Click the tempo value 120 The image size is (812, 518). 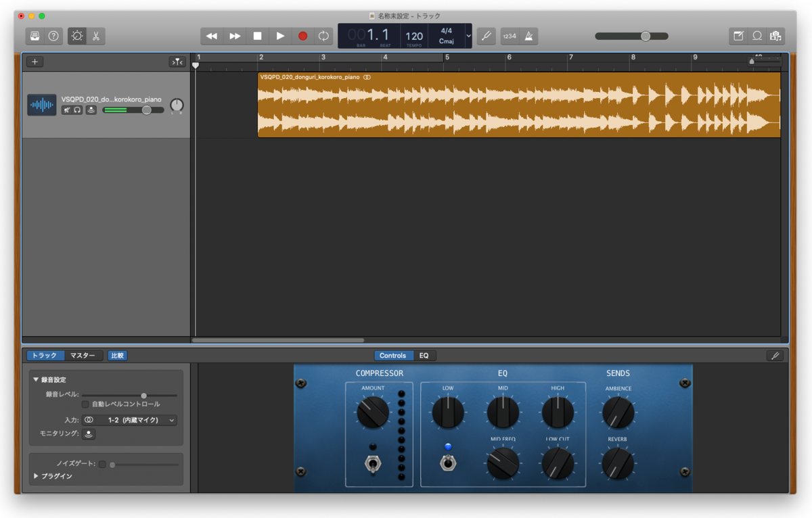(x=414, y=37)
